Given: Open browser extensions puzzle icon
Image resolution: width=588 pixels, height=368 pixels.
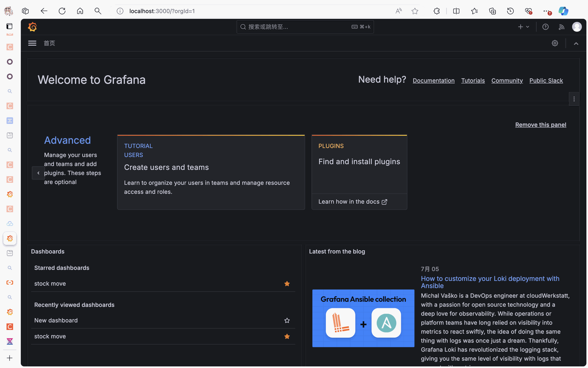Looking at the screenshot, I should [436, 11].
